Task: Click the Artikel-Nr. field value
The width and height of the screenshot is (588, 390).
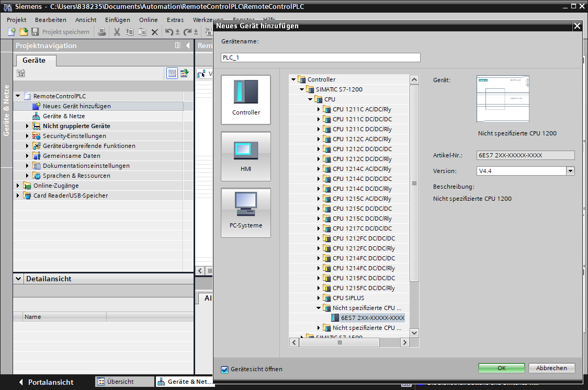Action: 525,155
